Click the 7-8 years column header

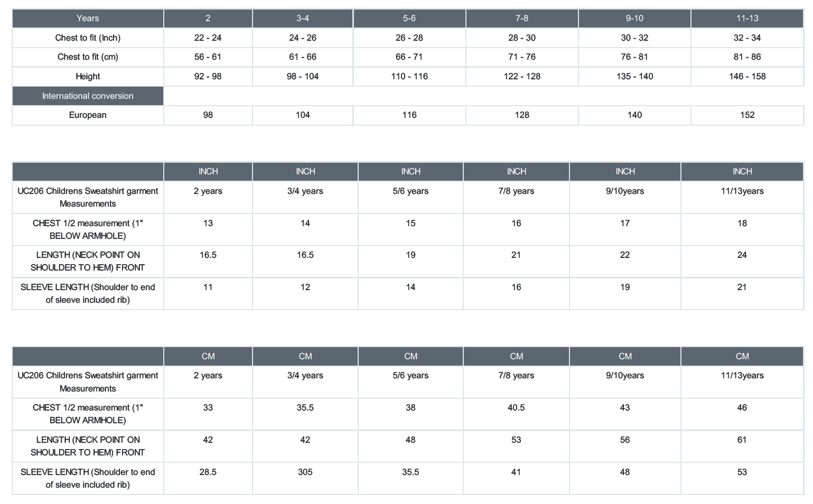522,18
